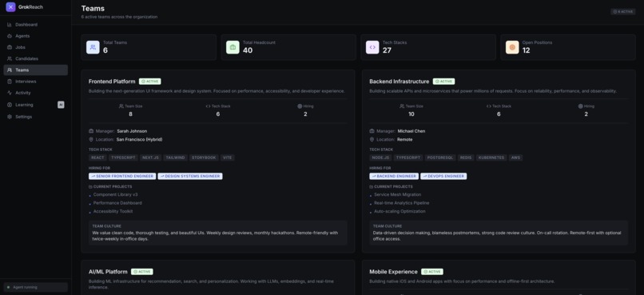
Task: Click the Backend Infrastructure Active badge
Action: 444,82
